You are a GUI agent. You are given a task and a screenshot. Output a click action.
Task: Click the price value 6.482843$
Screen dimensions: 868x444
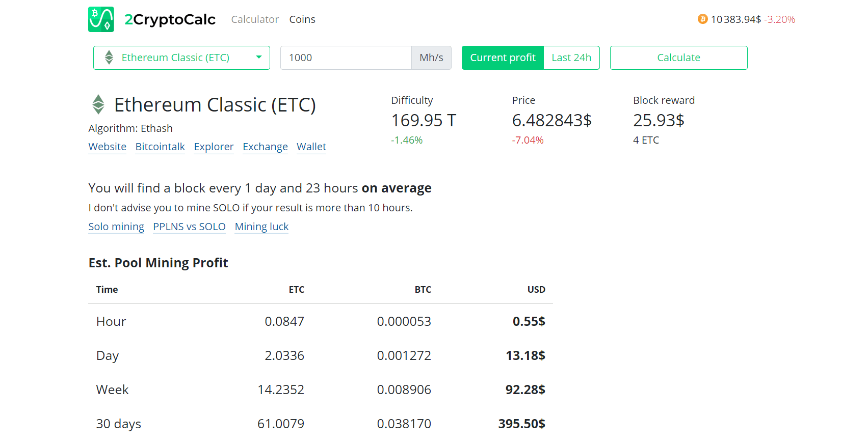552,120
